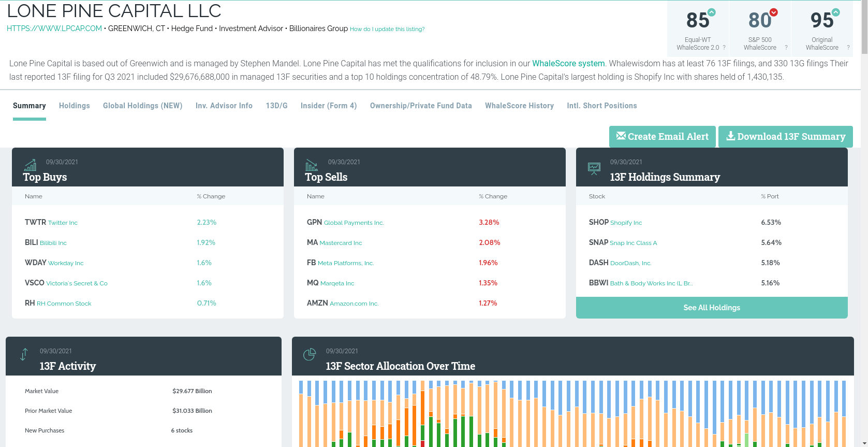The image size is (868, 447).
Task: Click the Create Email Alert button
Action: 663,137
